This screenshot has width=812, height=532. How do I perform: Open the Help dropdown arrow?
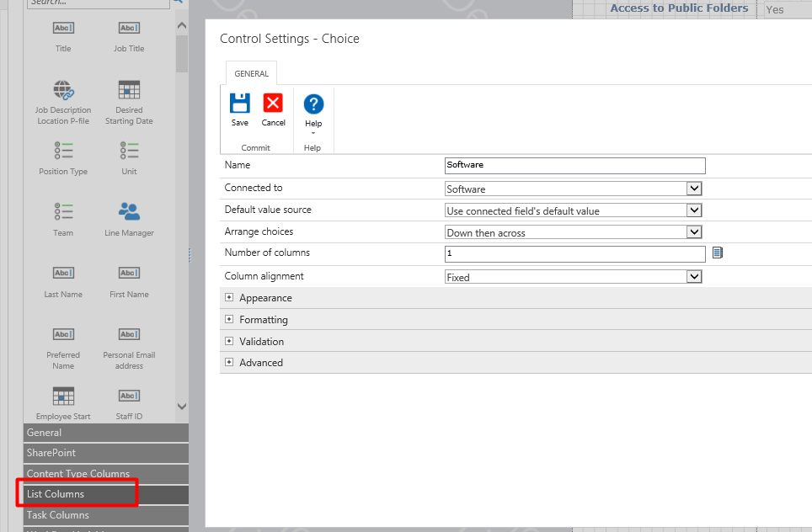pyautogui.click(x=313, y=133)
